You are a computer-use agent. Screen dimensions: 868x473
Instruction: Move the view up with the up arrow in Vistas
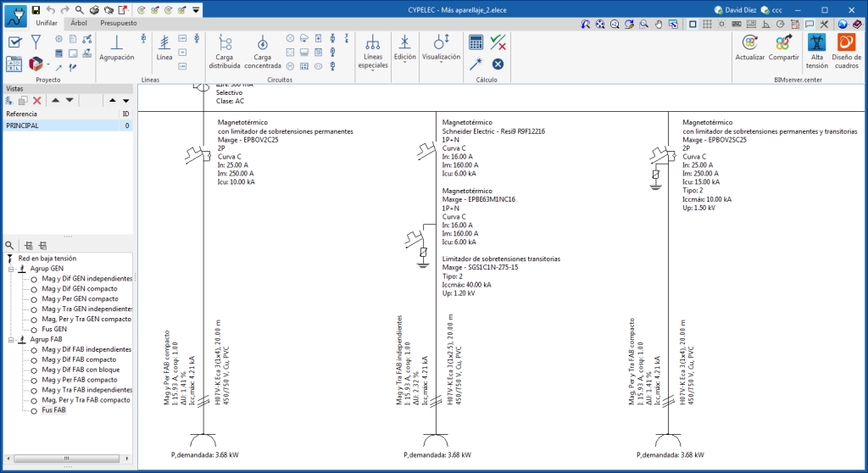tap(55, 100)
